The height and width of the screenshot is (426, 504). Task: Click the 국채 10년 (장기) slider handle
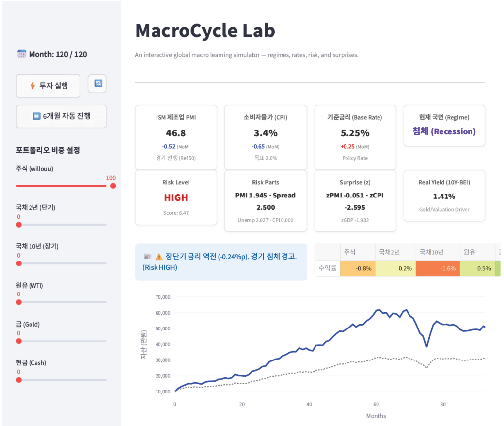(19, 263)
